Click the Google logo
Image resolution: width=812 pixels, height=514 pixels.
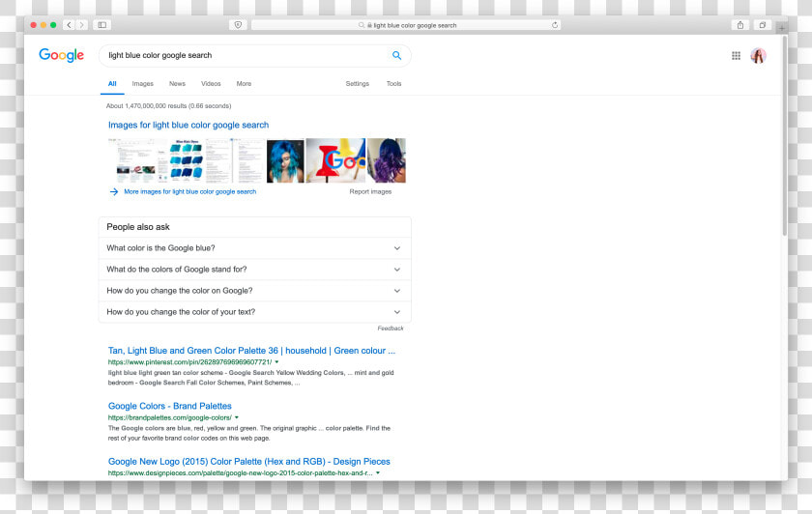pyautogui.click(x=61, y=55)
